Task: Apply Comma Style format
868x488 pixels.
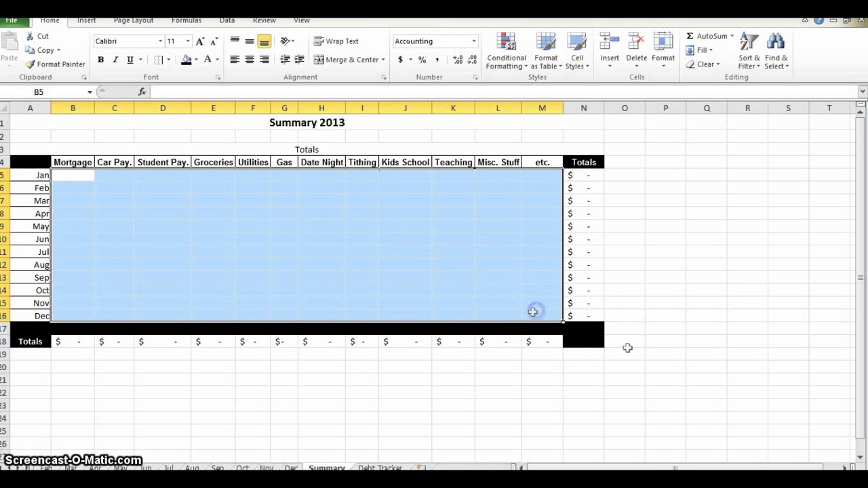Action: tap(437, 60)
